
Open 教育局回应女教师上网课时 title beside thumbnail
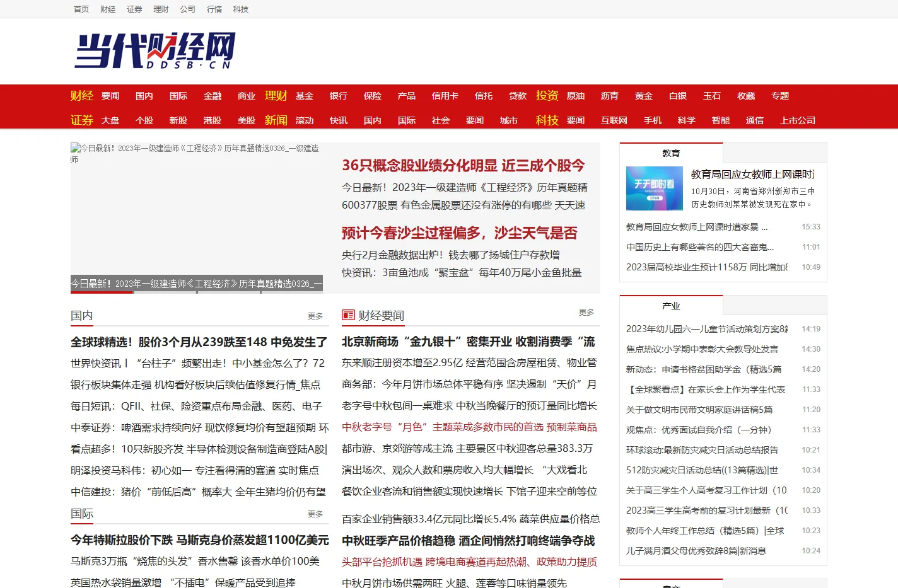coord(753,174)
